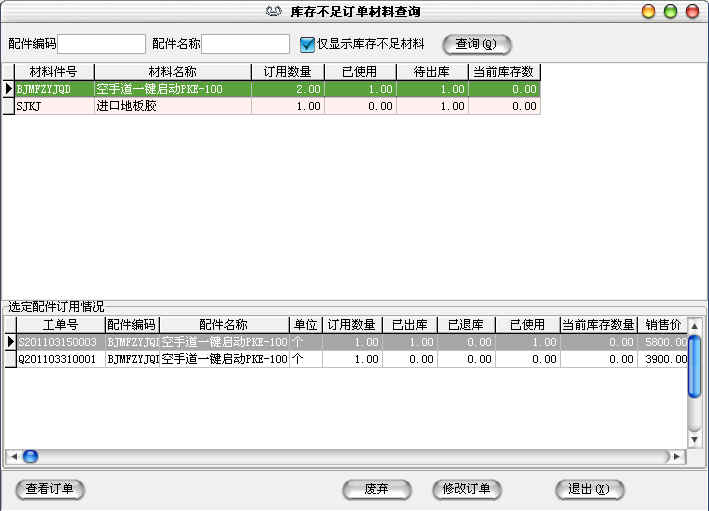Select work order S201103150003 row
This screenshot has width=709, height=511.
pyautogui.click(x=352, y=342)
